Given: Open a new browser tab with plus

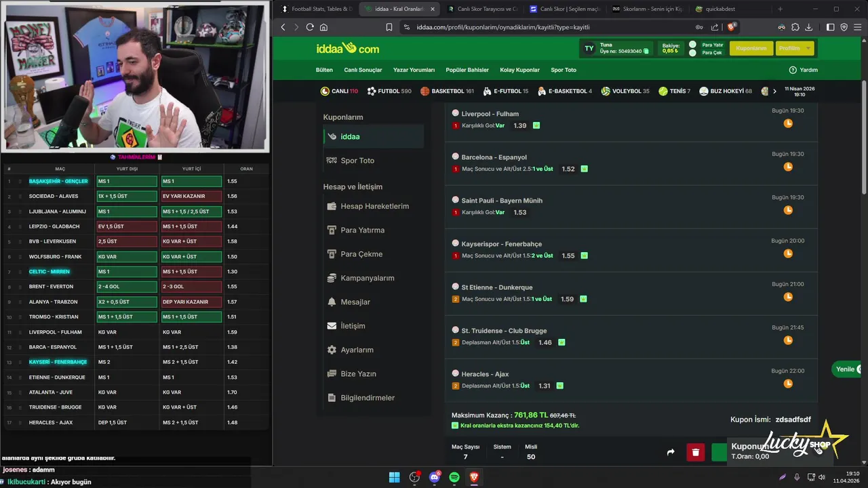Looking at the screenshot, I should tap(780, 9).
